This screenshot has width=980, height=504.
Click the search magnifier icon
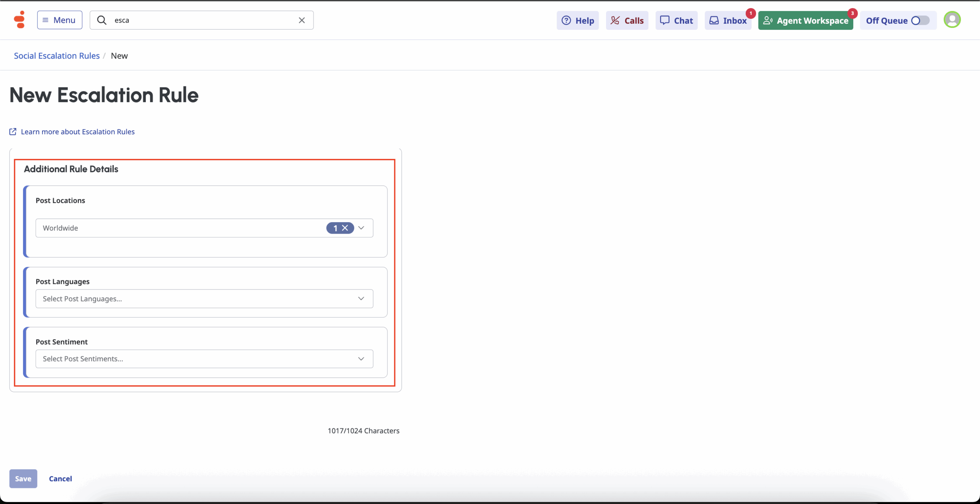101,20
